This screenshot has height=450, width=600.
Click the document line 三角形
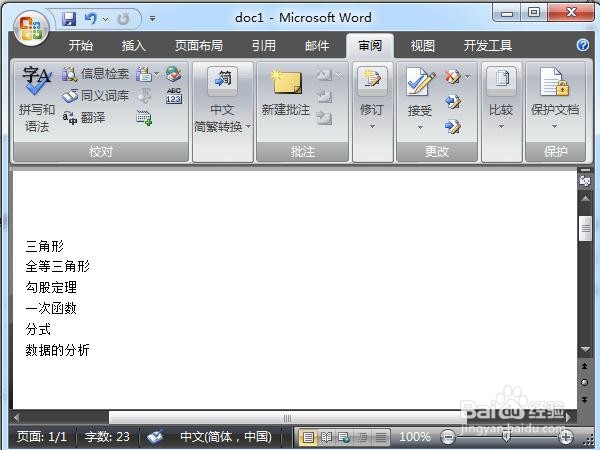(45, 246)
